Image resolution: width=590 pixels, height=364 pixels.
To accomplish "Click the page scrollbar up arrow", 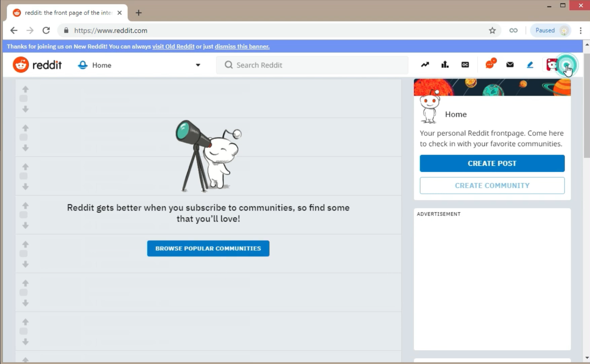I will (587, 44).
